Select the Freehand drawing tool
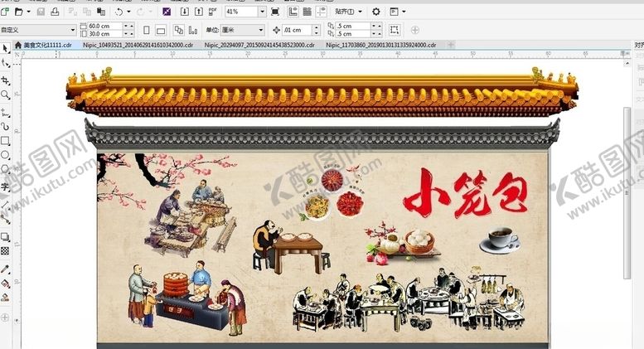 coord(5,112)
